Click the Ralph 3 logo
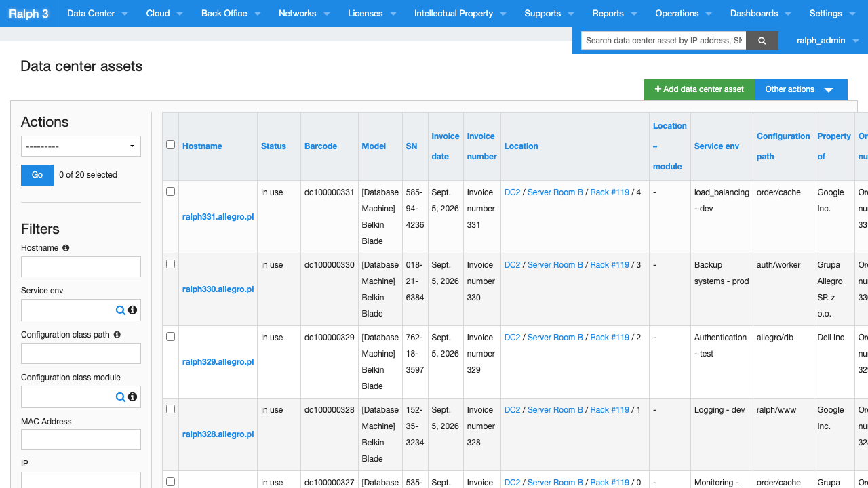Screen dimensions: 868x488 (28, 14)
